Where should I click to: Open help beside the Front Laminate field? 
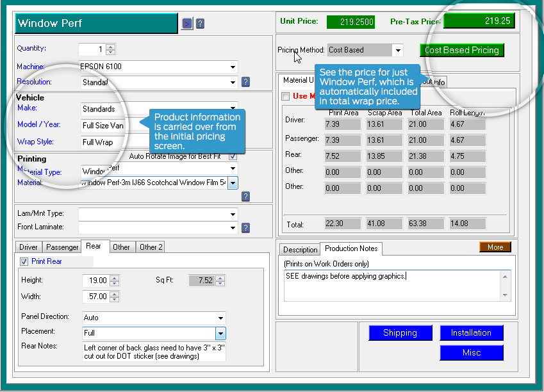click(244, 227)
